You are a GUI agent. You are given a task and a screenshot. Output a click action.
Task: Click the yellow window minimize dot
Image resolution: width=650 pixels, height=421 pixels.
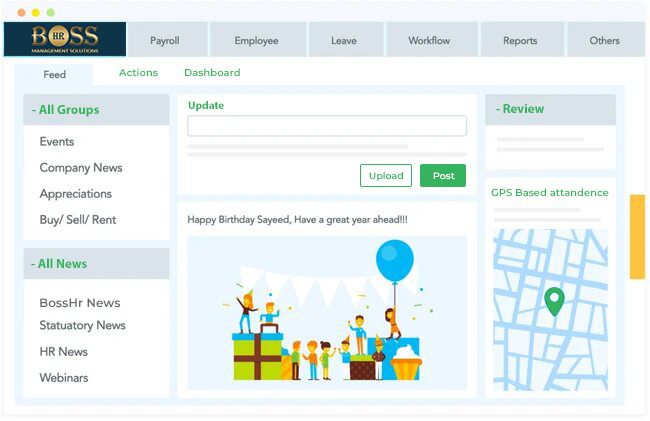(x=36, y=13)
